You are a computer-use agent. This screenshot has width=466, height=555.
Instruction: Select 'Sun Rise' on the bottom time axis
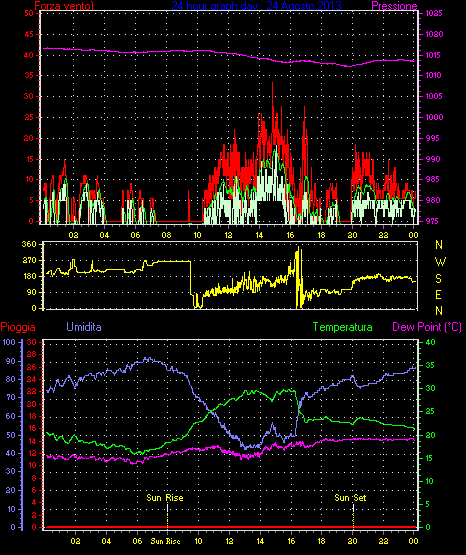pos(165,541)
